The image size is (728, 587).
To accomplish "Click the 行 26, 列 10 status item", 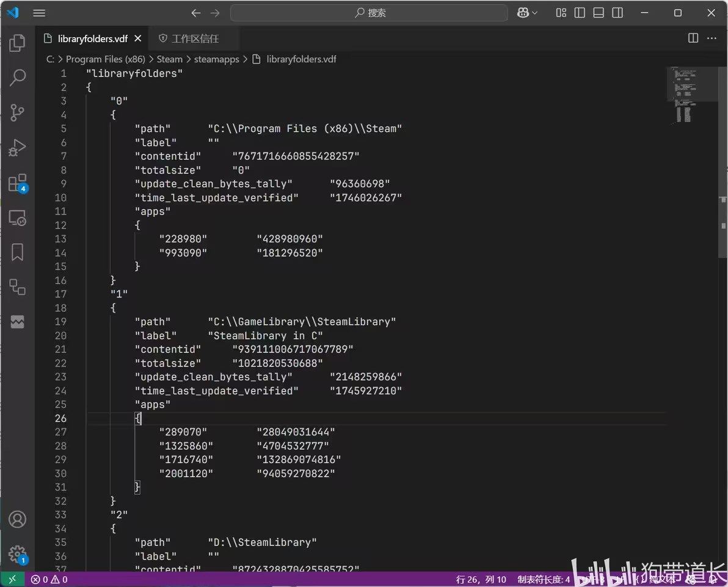I will point(481,579).
